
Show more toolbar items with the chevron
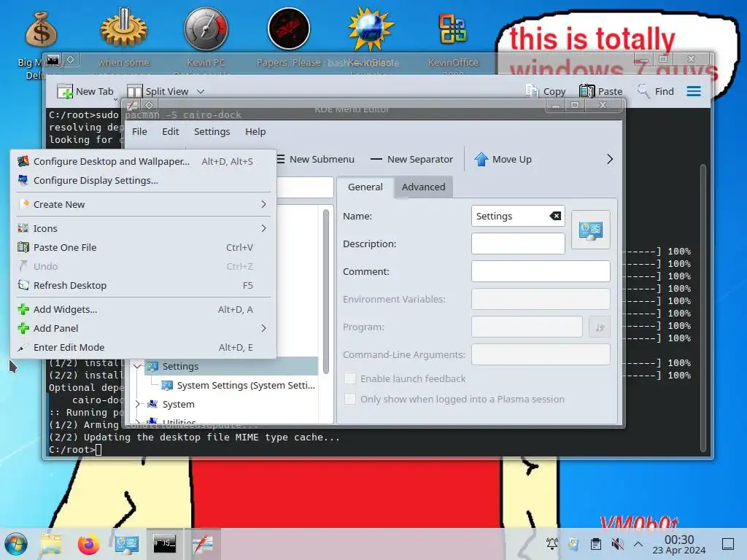pos(609,160)
